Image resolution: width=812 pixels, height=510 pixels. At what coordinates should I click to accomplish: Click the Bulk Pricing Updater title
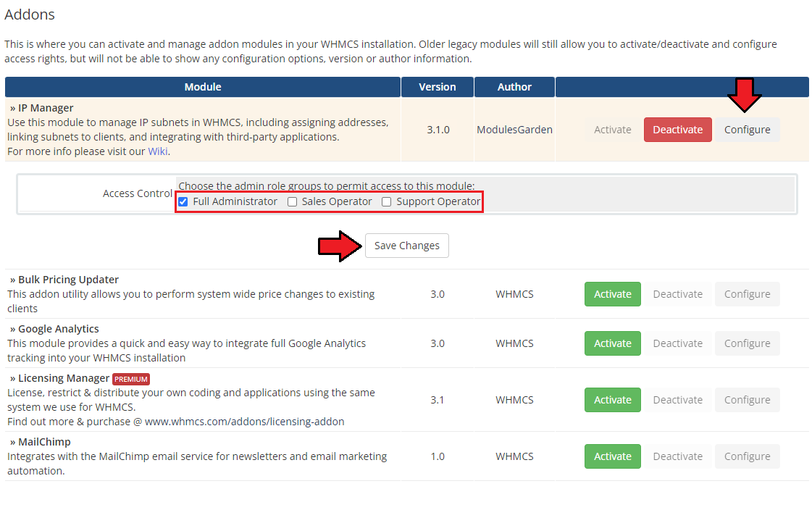coord(68,280)
